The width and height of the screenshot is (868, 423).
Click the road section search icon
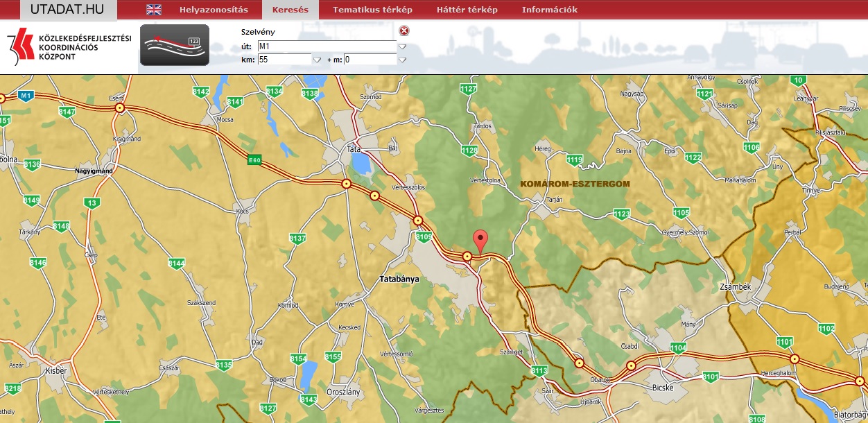tap(174, 45)
